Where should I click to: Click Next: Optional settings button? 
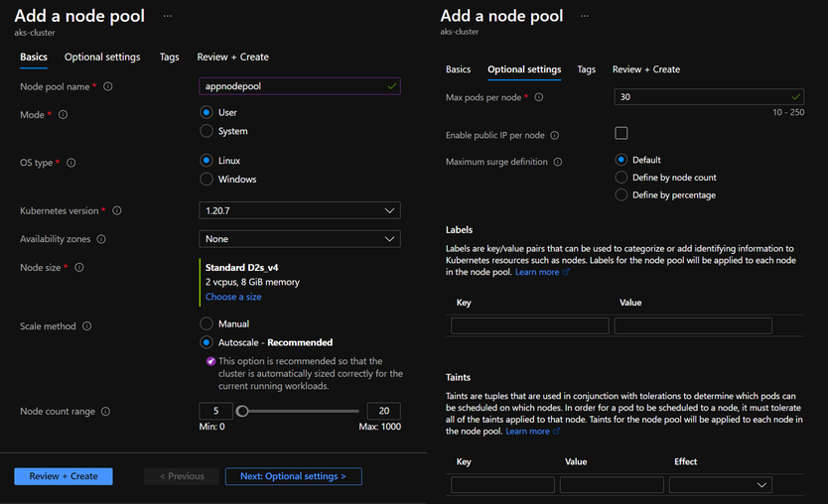[x=294, y=476]
